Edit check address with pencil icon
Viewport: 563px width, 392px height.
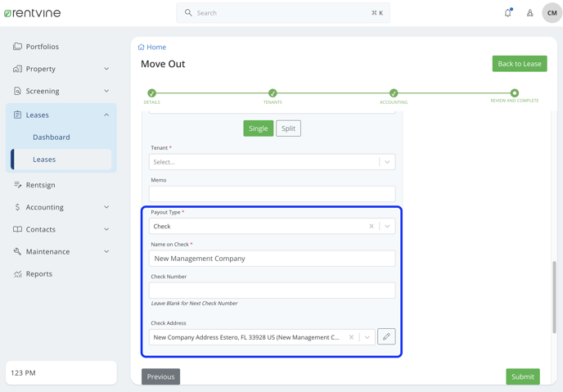[386, 336]
